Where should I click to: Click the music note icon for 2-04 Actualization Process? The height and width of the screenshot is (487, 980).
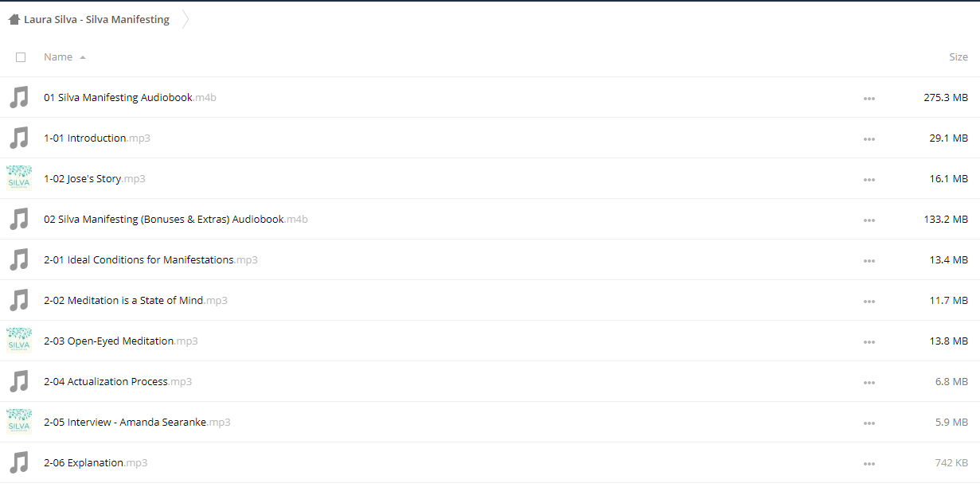(x=18, y=382)
